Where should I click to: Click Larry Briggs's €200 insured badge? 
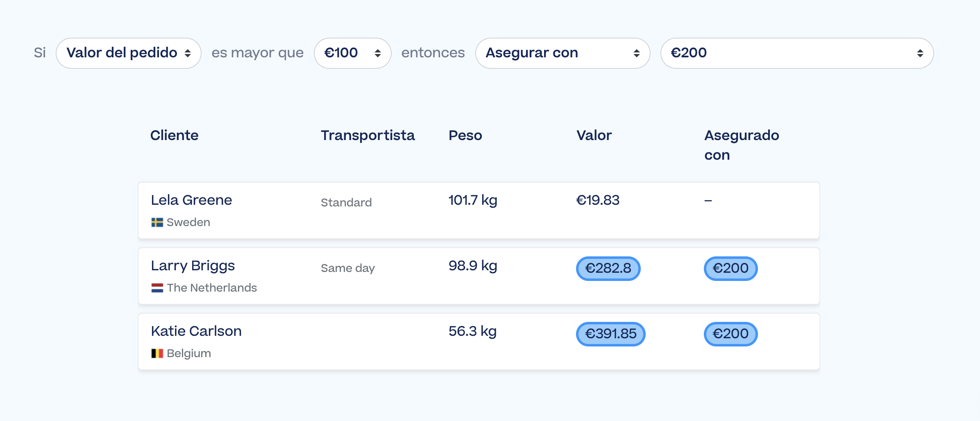click(x=730, y=269)
